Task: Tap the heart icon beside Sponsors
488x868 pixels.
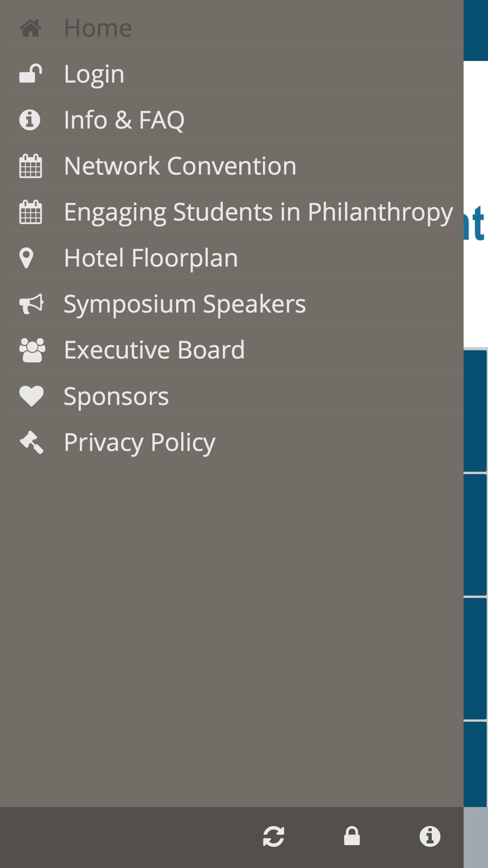Action: pos(31,396)
